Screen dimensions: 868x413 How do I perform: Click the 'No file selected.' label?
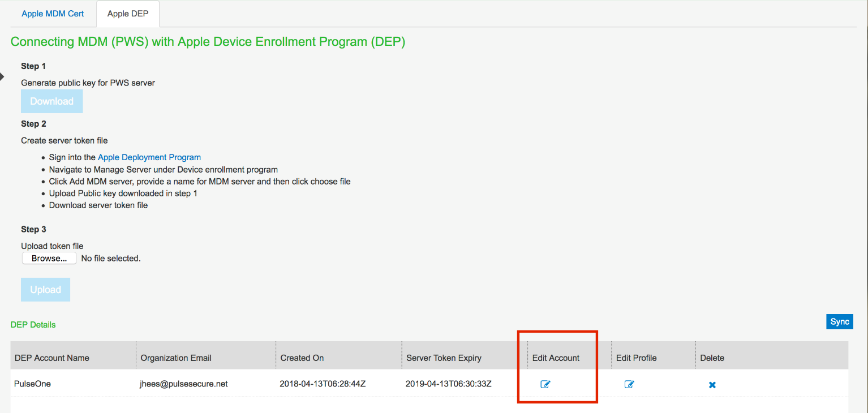click(x=111, y=259)
